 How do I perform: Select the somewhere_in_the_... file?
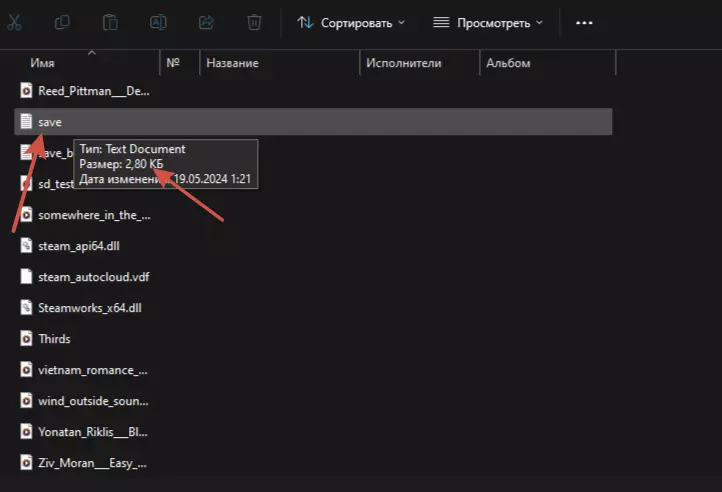(x=85, y=215)
